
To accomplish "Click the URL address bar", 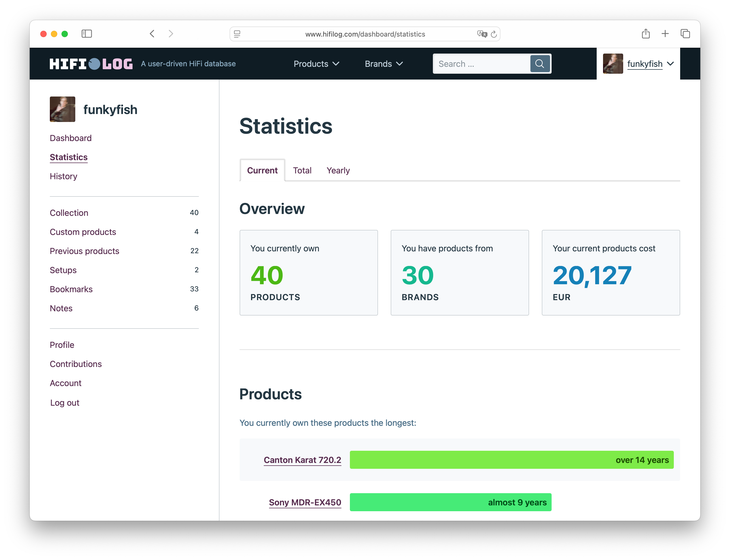I will coord(365,34).
